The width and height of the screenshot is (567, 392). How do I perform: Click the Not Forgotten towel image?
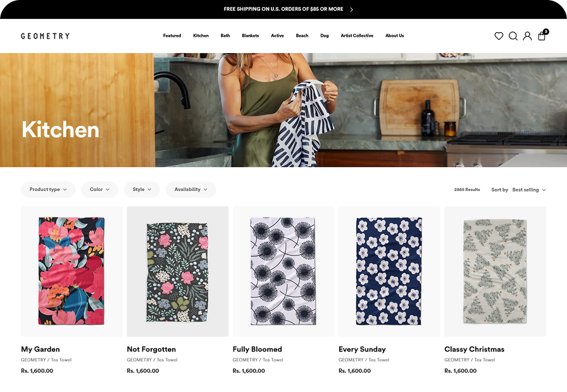tap(177, 271)
